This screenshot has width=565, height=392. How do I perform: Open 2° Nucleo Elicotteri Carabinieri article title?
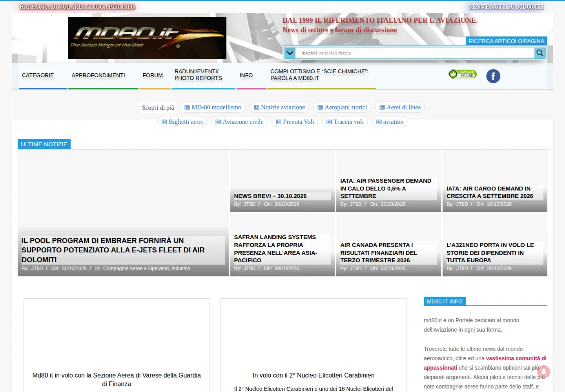pyautogui.click(x=313, y=375)
